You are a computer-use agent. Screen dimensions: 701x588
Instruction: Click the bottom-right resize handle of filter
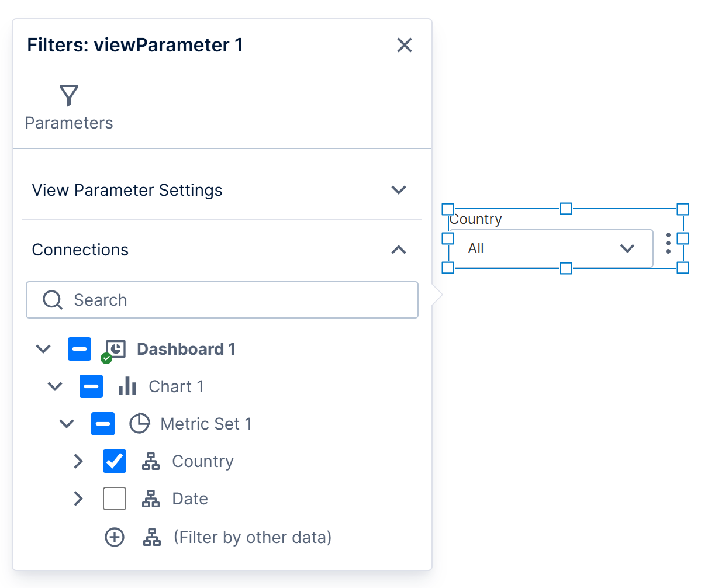tap(683, 268)
